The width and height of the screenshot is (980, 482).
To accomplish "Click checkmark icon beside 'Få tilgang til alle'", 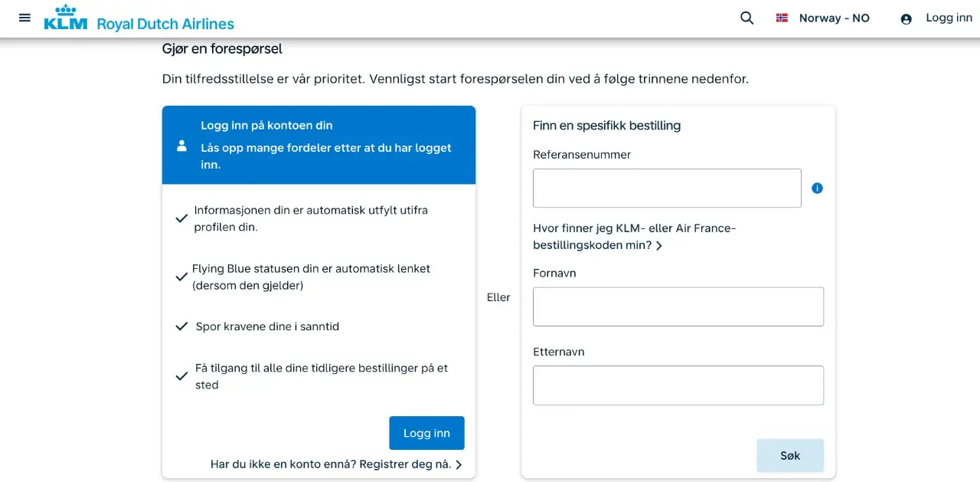I will [x=181, y=376].
